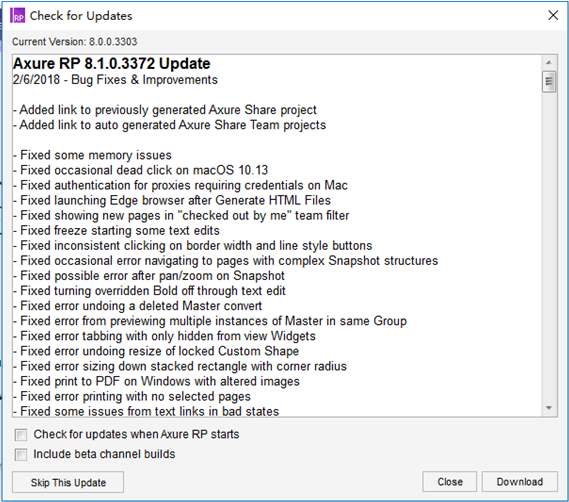Download the Axure RP update
Image resolution: width=569 pixels, height=502 pixels.
point(519,482)
